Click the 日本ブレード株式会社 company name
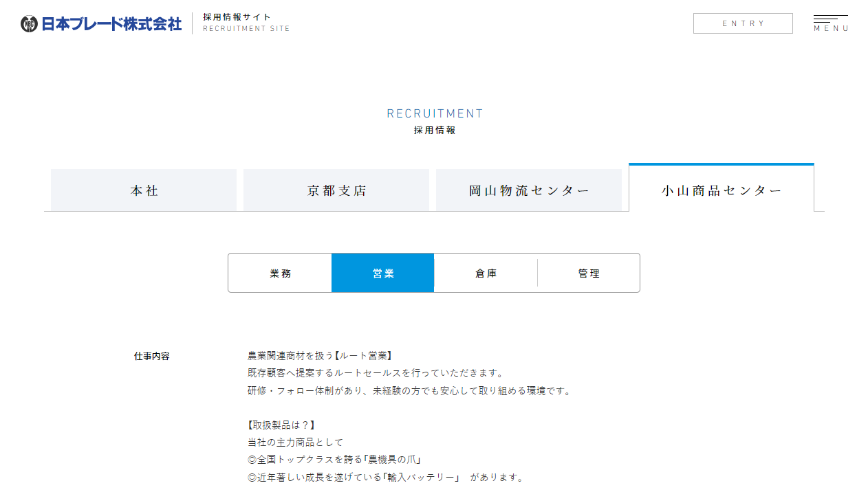Viewport: 868px width, 492px height. (x=111, y=24)
